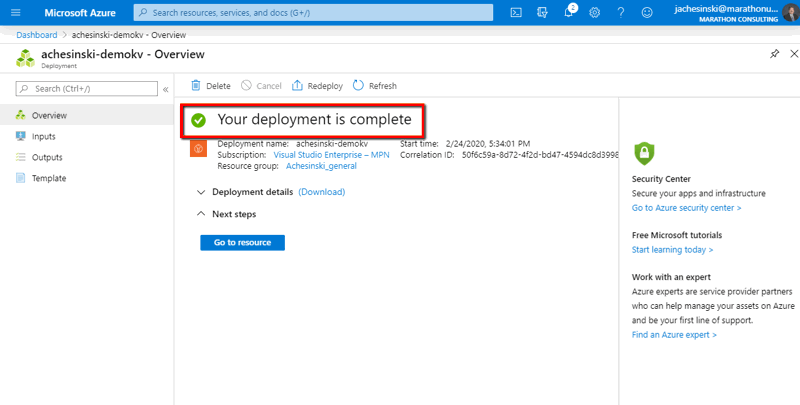This screenshot has width=800, height=405.
Task: Click the feedback smiley icon
Action: [x=647, y=12]
